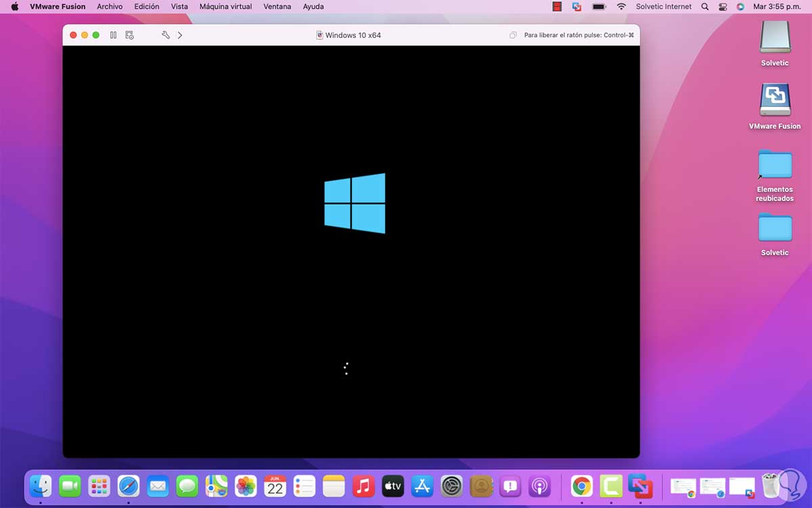
Task: Open System Preferences from the Dock
Action: (x=451, y=486)
